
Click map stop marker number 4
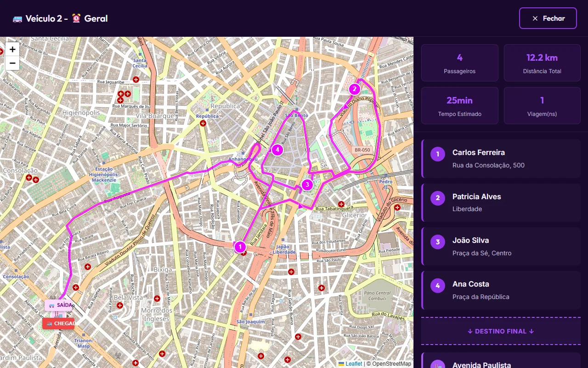click(277, 149)
